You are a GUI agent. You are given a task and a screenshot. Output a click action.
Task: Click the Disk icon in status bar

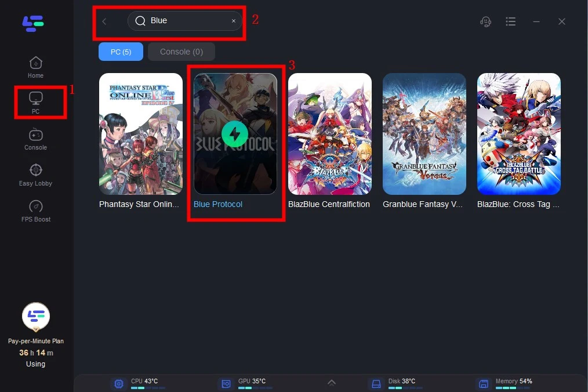coord(376,384)
